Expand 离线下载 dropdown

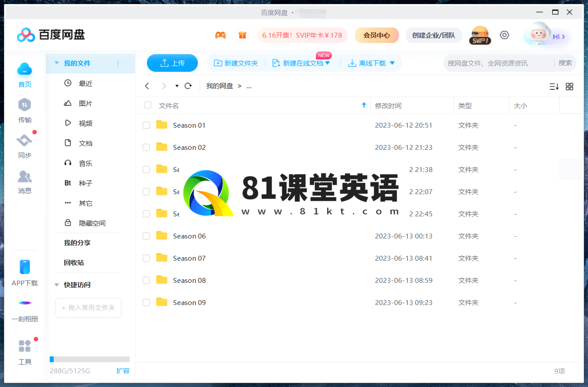pos(392,63)
